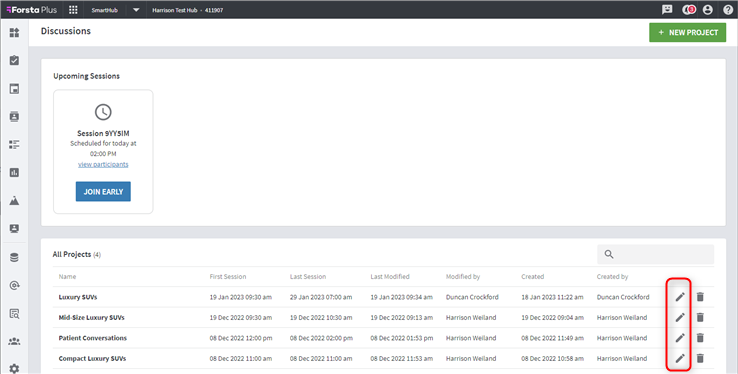Open the fourth sidebar icon below layout
Image resolution: width=738 pixels, height=374 pixels.
click(x=15, y=117)
